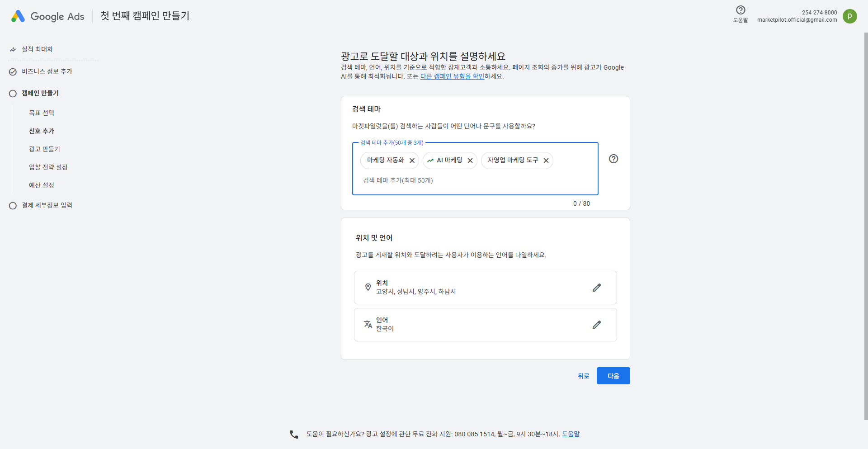The width and height of the screenshot is (868, 449).
Task: Click the Google Ads logo
Action: click(48, 16)
